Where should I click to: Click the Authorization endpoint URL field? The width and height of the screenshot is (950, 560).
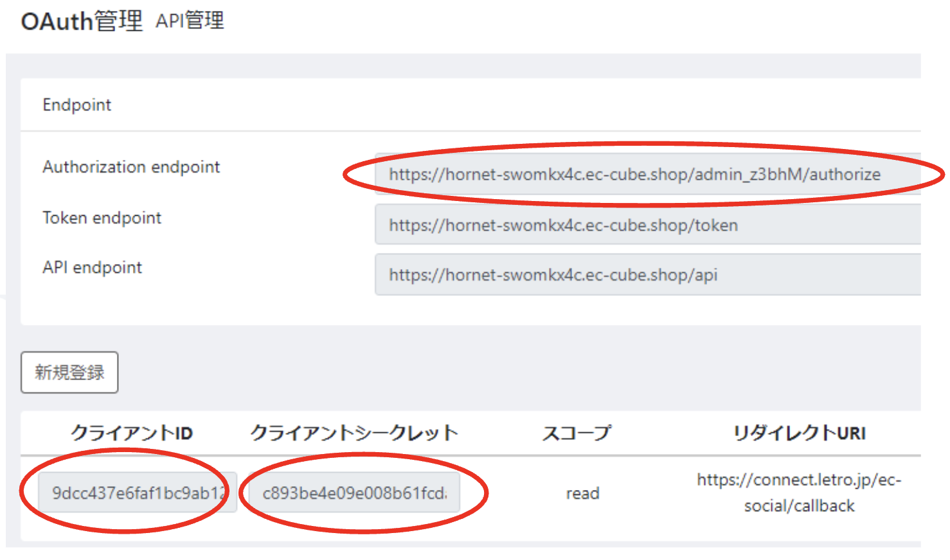pyautogui.click(x=648, y=173)
